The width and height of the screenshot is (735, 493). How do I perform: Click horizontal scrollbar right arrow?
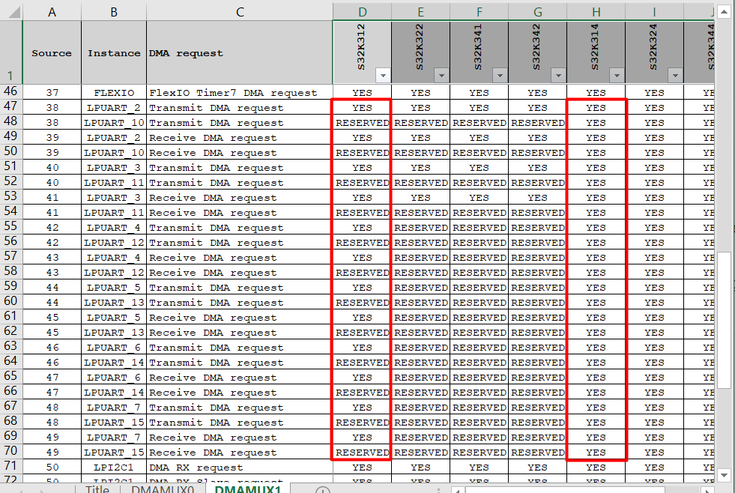(708, 490)
